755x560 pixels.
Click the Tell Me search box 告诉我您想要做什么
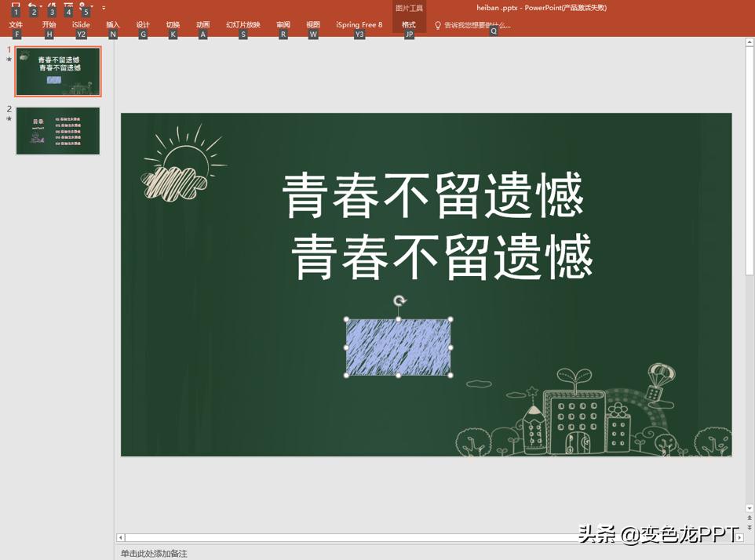pos(479,24)
